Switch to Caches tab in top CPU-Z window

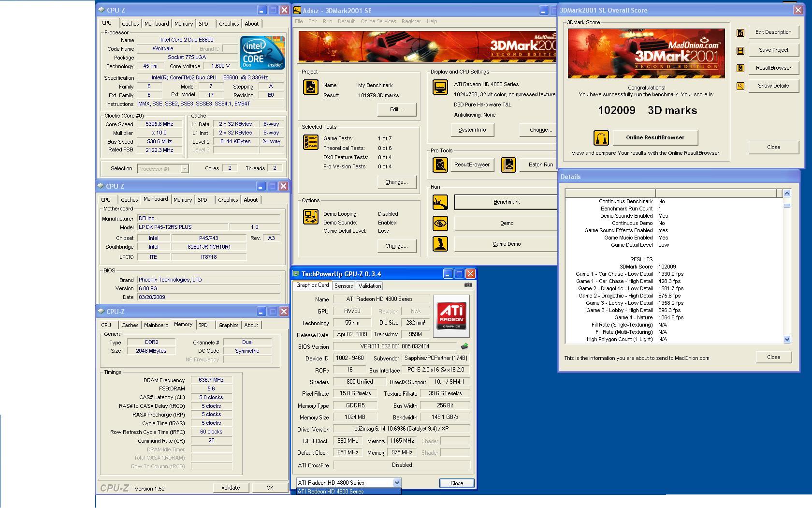(130, 24)
